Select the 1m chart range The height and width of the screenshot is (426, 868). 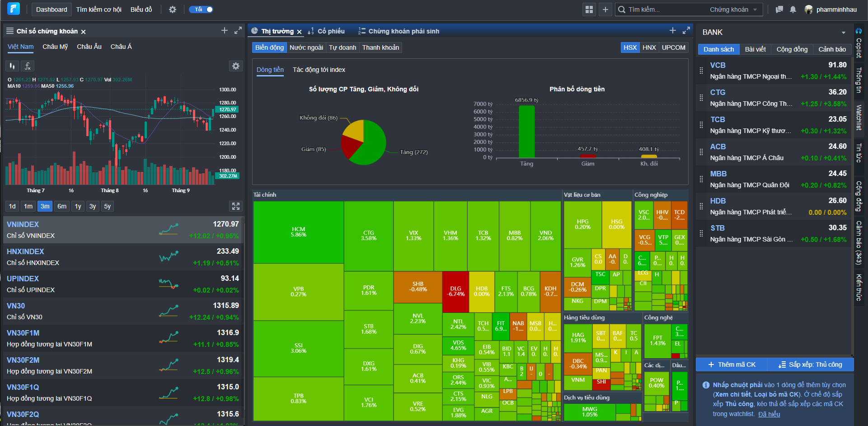pos(28,206)
